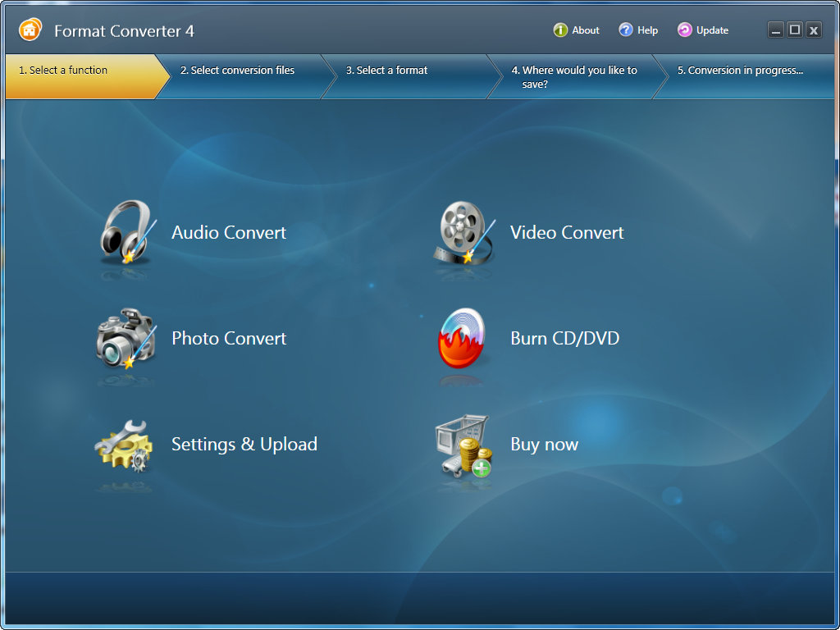The image size is (840, 630).
Task: Click the orange home logo icon
Action: pos(30,30)
